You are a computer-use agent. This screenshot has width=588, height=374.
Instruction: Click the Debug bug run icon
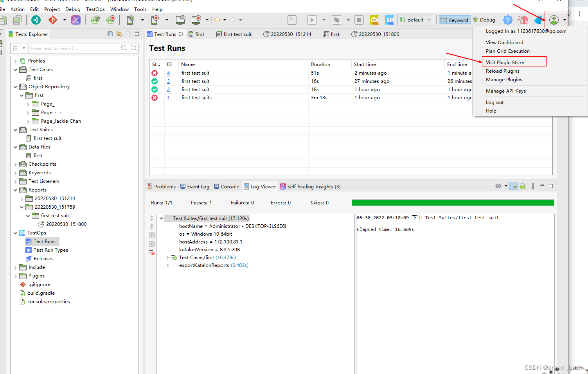click(x=336, y=20)
